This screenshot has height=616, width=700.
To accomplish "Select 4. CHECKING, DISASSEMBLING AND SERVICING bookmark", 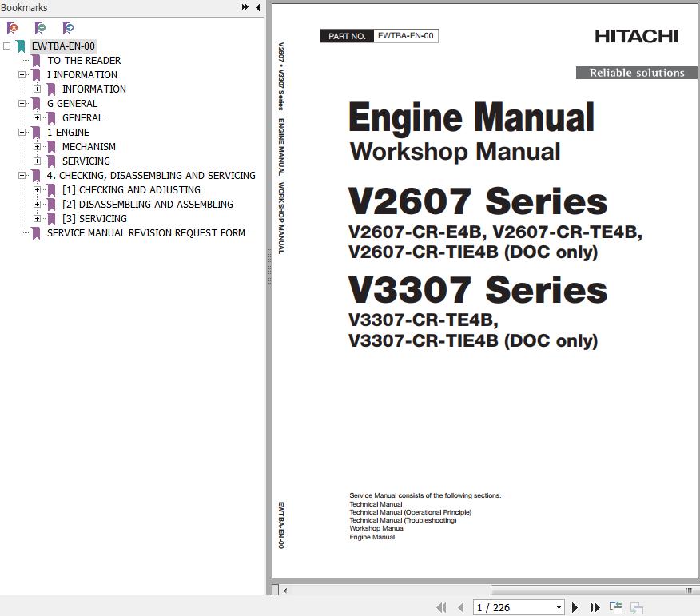I will 151,176.
